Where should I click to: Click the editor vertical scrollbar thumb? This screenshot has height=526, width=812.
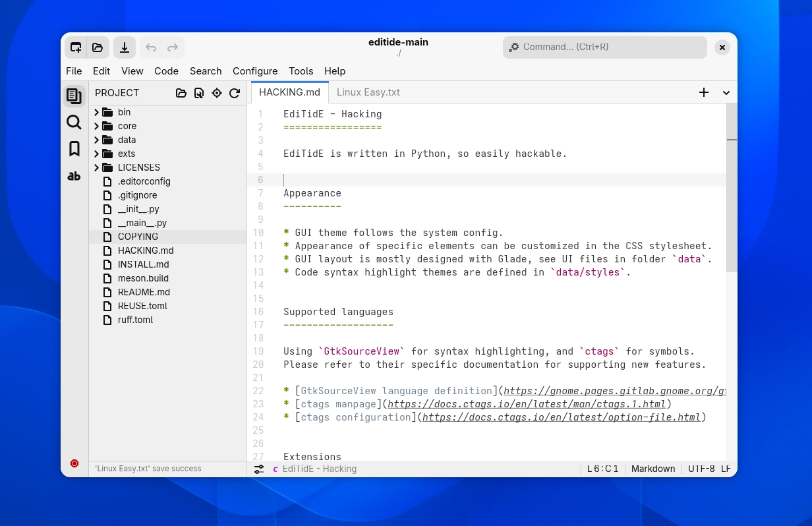[x=732, y=188]
